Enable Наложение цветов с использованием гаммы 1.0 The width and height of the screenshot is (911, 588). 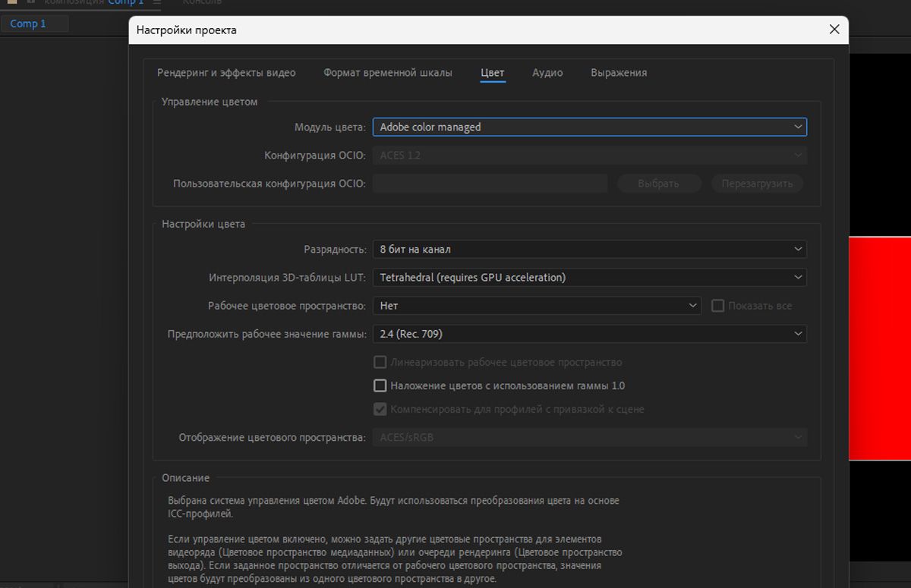tap(380, 385)
